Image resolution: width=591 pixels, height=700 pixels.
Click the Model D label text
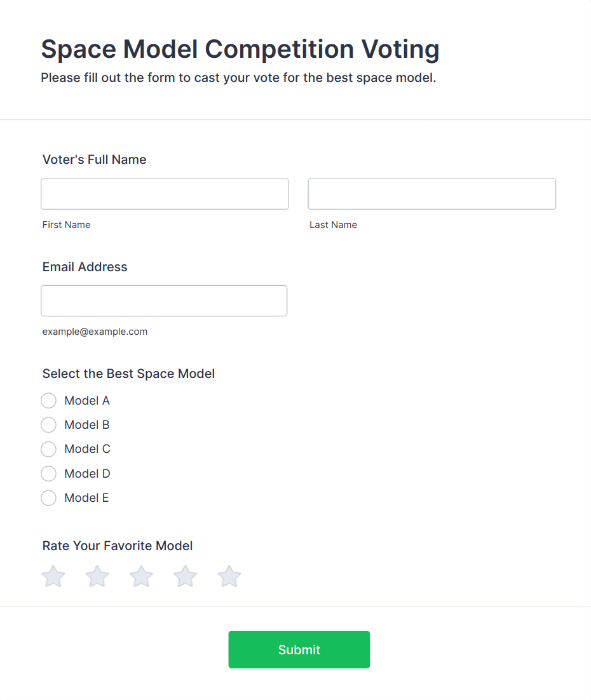[87, 474]
